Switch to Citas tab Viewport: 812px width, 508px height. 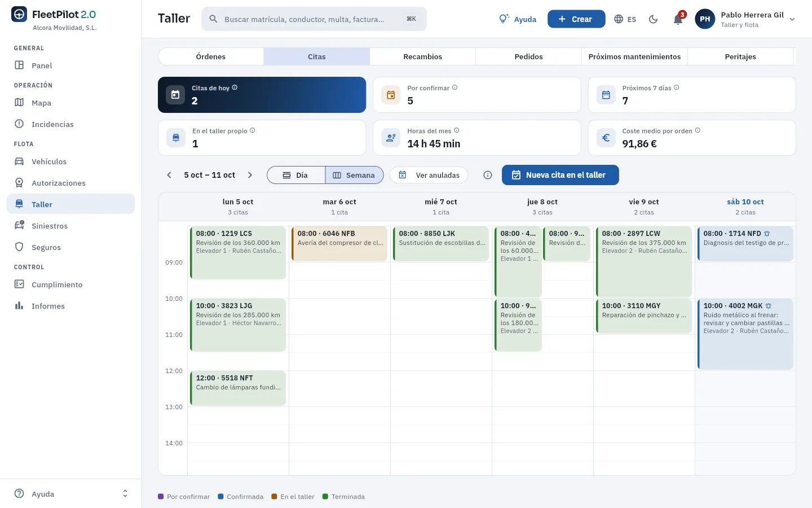click(x=317, y=56)
